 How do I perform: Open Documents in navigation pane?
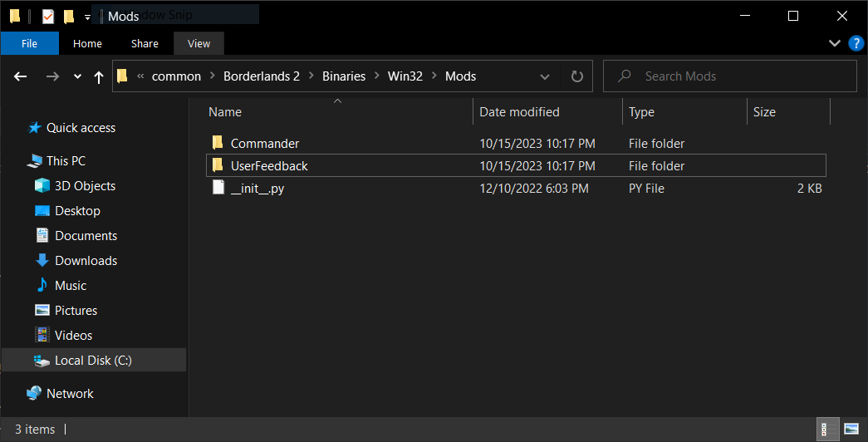point(86,235)
